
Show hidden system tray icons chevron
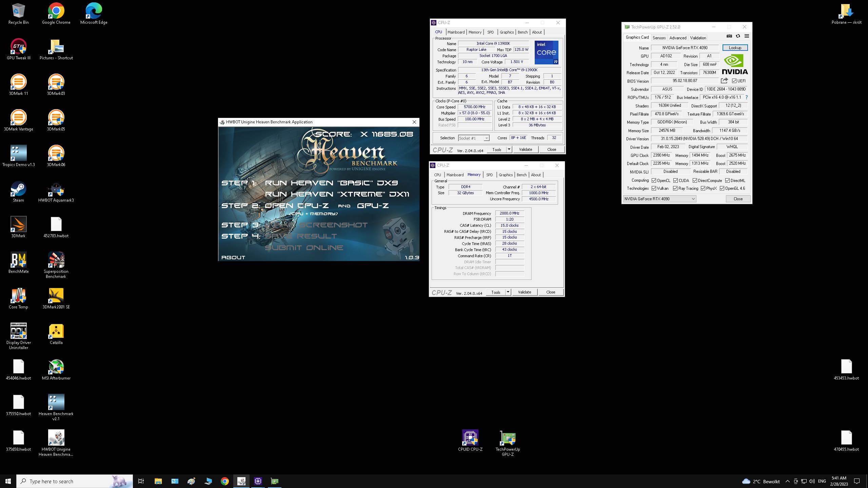[x=787, y=481]
